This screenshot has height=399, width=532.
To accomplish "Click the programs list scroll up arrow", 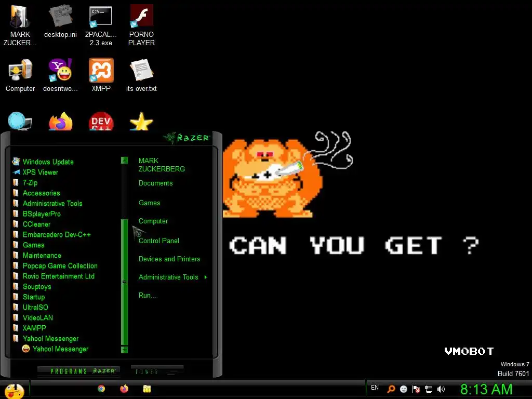I will tap(125, 160).
